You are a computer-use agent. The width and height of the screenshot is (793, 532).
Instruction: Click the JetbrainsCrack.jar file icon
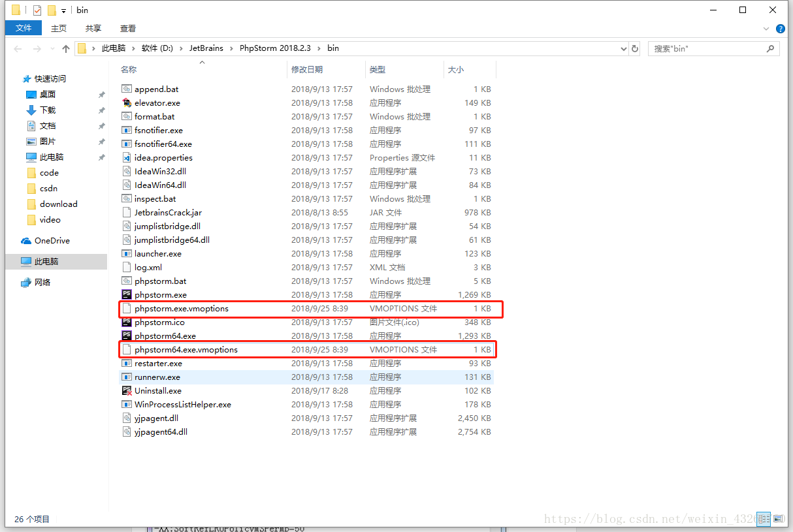tap(127, 212)
